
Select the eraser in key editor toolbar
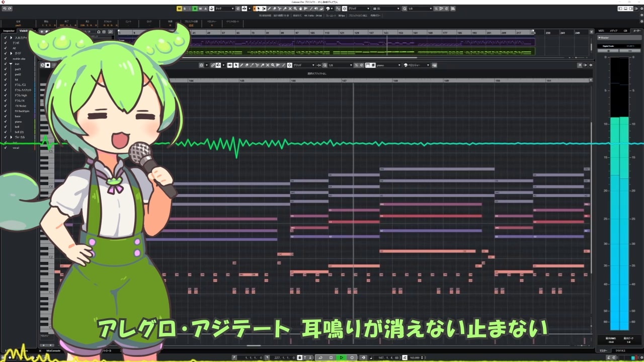tap(248, 65)
